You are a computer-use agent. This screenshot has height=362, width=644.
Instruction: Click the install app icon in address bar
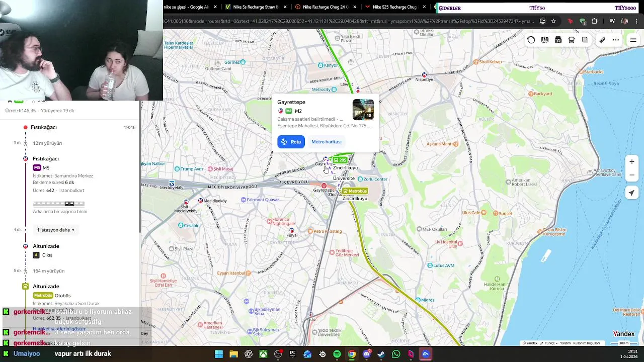click(x=542, y=21)
